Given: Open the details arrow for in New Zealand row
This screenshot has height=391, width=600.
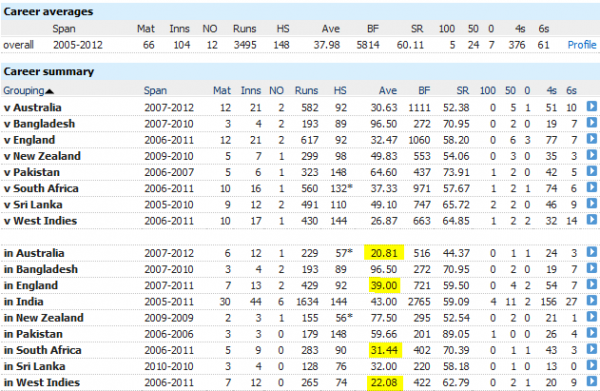Looking at the screenshot, I should pos(592,316).
